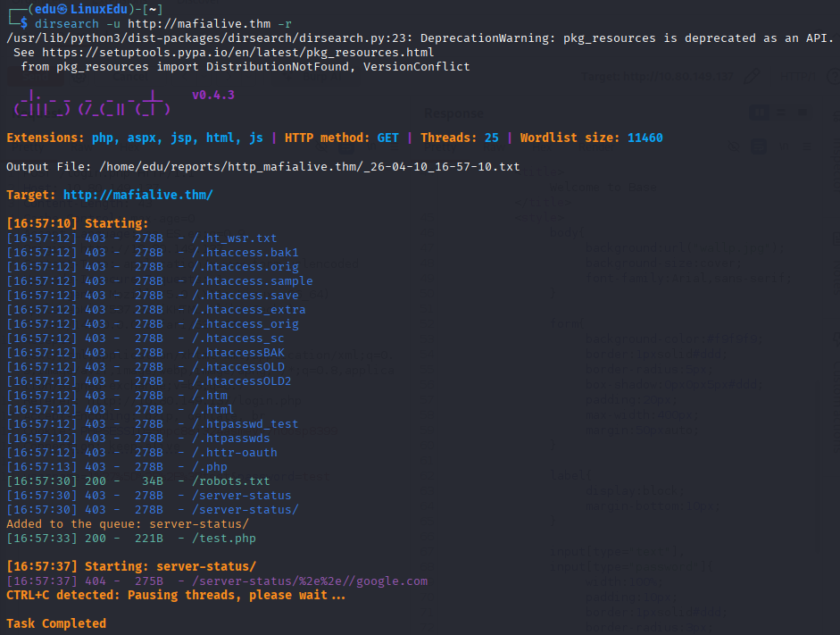
Task: Click the '/.htpasswd_test' result path
Action: click(x=245, y=424)
